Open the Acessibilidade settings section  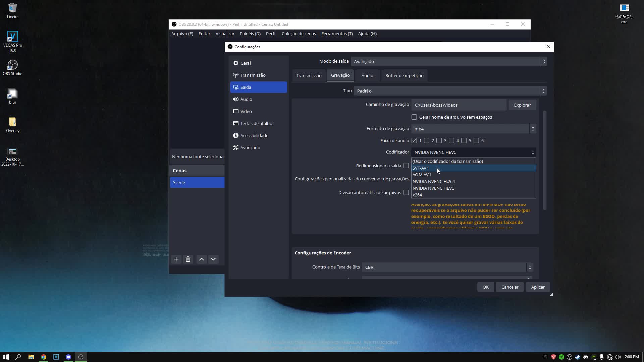click(x=254, y=135)
